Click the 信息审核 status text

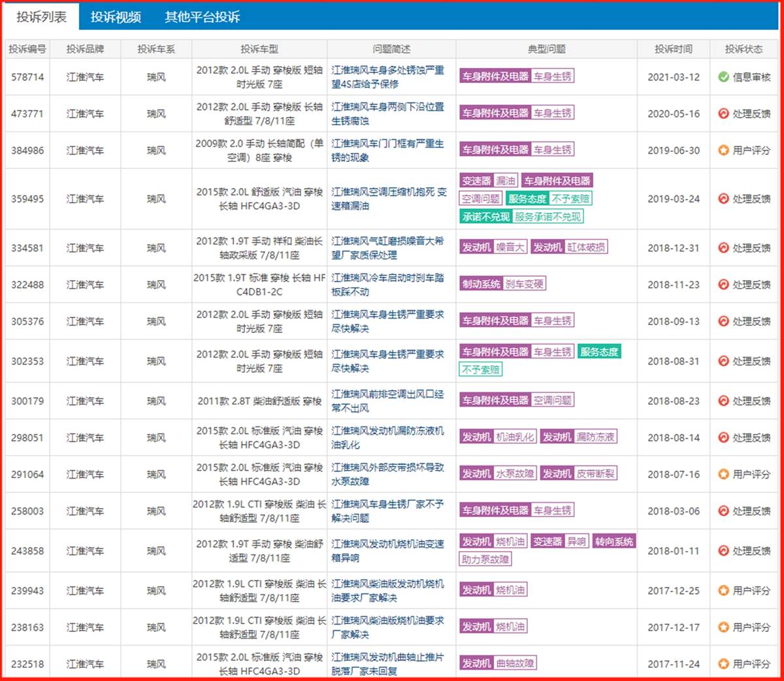[x=751, y=77]
